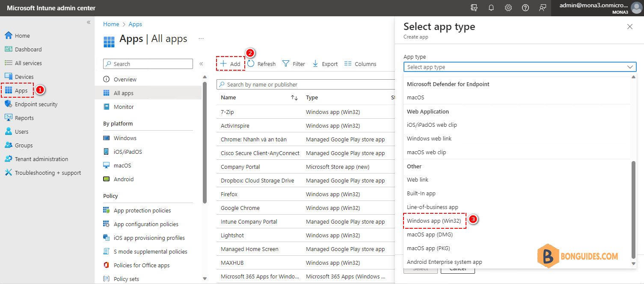Screen dimensions: 644x284
Task: Choose Android Enterprise system app
Action: pyautogui.click(x=445, y=262)
